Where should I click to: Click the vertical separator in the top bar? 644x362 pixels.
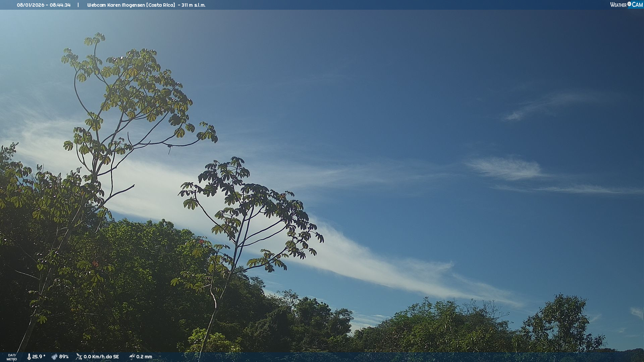click(78, 5)
